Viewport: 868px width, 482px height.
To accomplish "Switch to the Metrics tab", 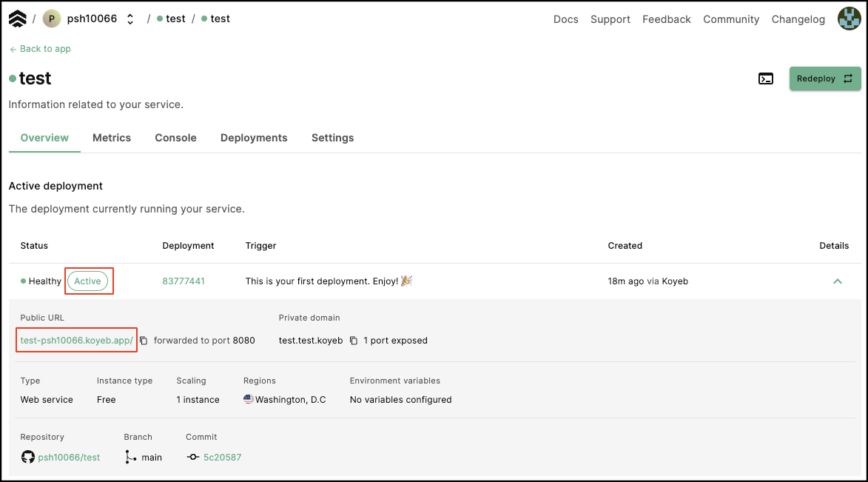I will [x=112, y=138].
